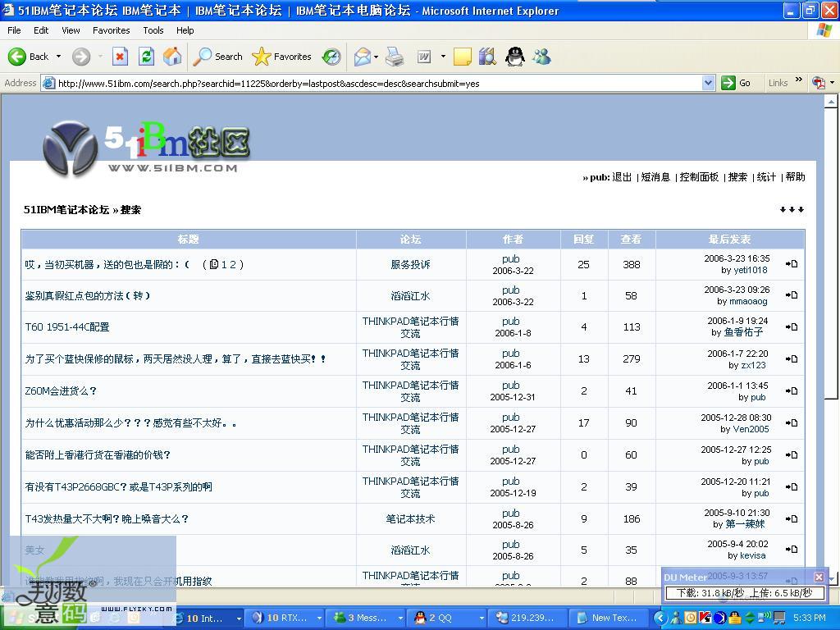Click the yellow note toolbar icon
Image resolution: width=840 pixels, height=630 pixels.
pos(463,57)
